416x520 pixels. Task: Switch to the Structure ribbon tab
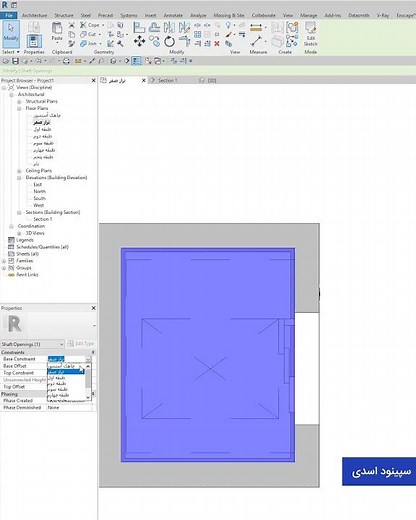[x=64, y=15]
